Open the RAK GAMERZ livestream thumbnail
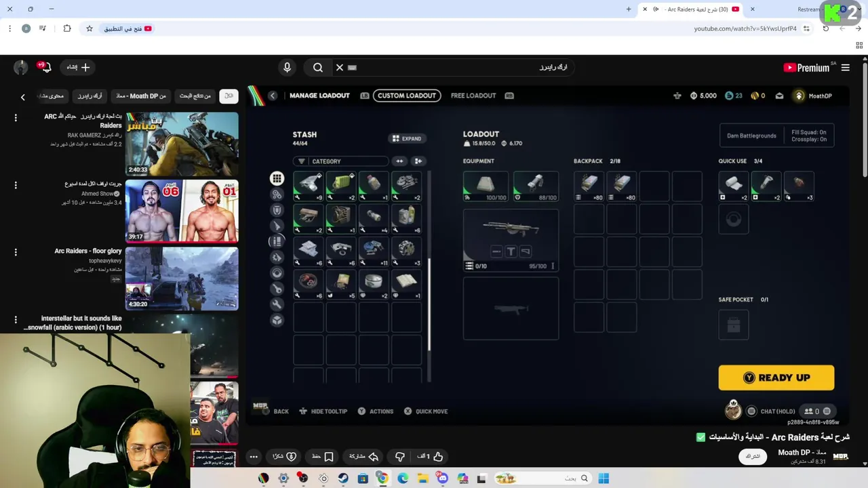Viewport: 868px width, 488px height. 182,144
